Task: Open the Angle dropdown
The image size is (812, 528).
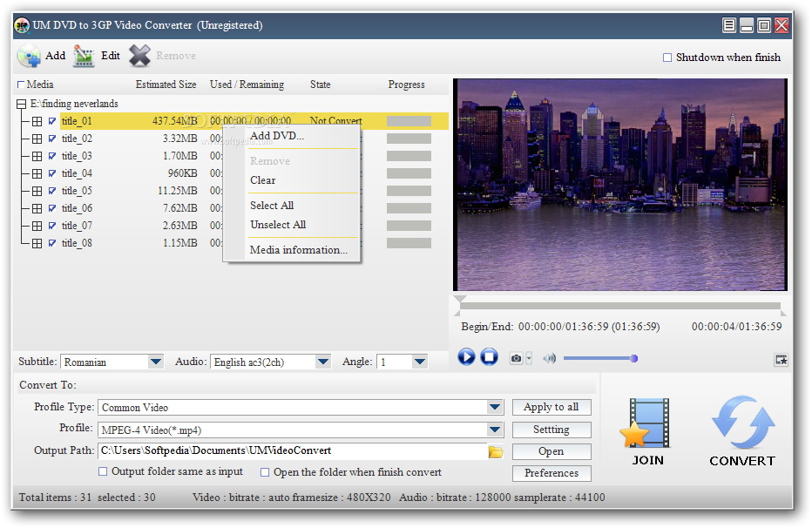Action: coord(420,362)
